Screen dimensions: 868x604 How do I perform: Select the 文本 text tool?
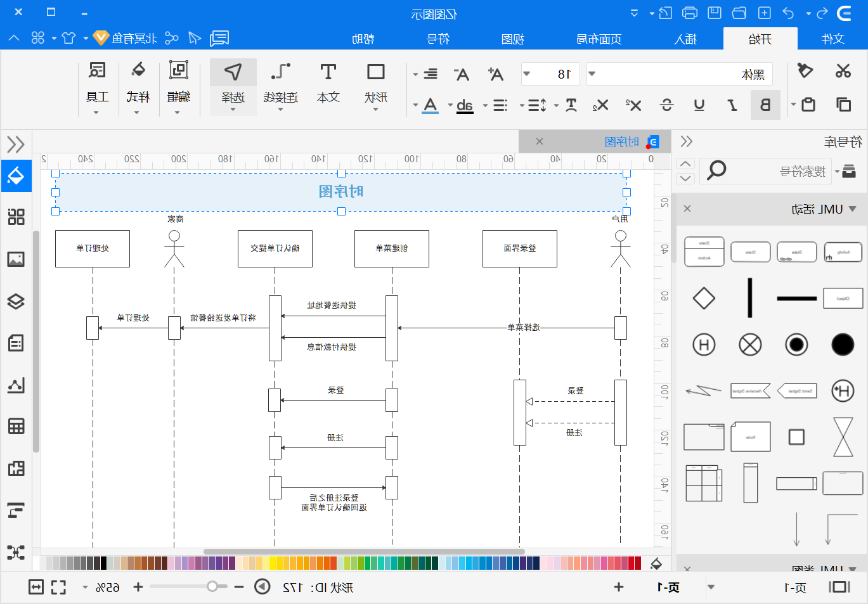click(328, 84)
